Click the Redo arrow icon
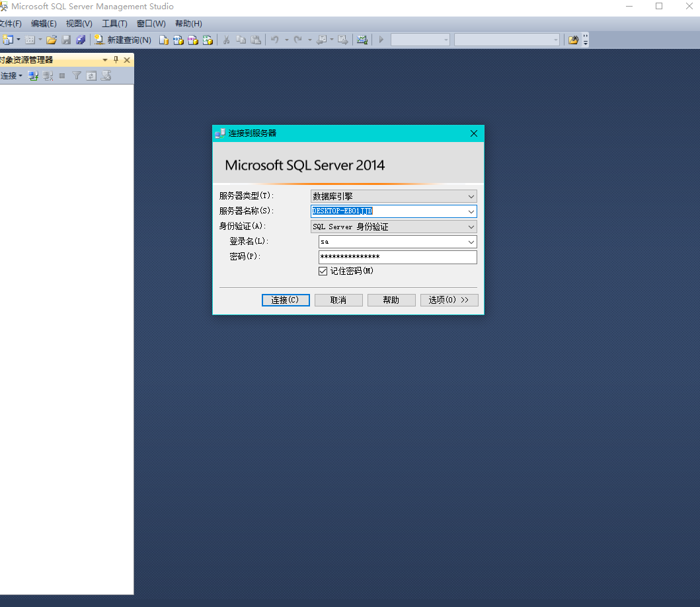 tap(297, 40)
